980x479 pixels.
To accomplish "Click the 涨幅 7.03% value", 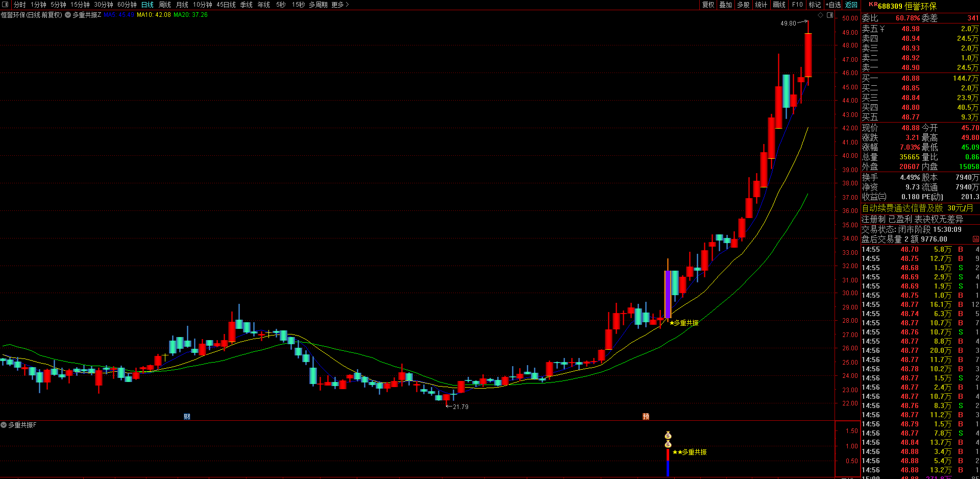I will [910, 147].
